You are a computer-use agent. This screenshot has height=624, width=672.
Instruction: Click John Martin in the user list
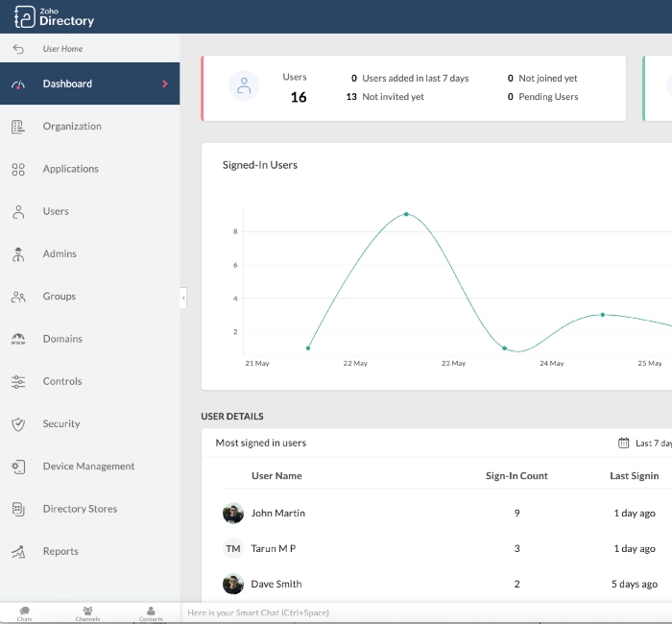pyautogui.click(x=277, y=514)
